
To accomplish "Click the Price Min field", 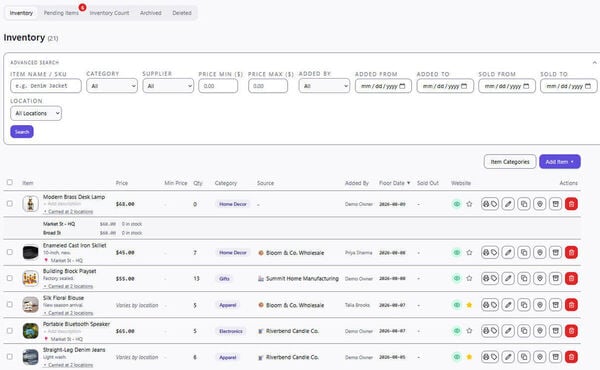I will tap(218, 86).
